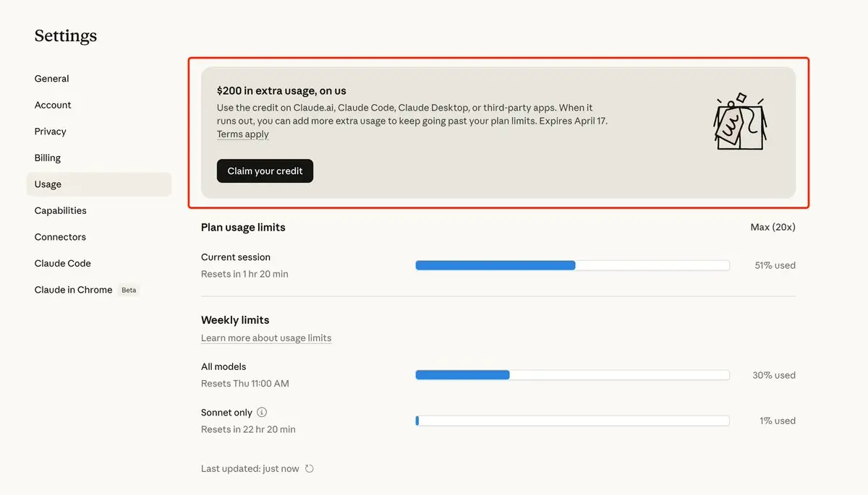
Task: Click the gift box credit illustration
Action: [x=740, y=123]
